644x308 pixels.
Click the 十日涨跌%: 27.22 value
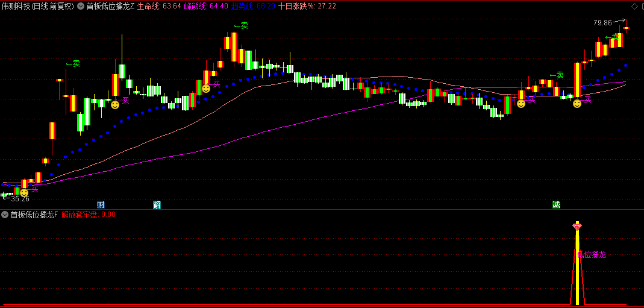click(x=307, y=6)
